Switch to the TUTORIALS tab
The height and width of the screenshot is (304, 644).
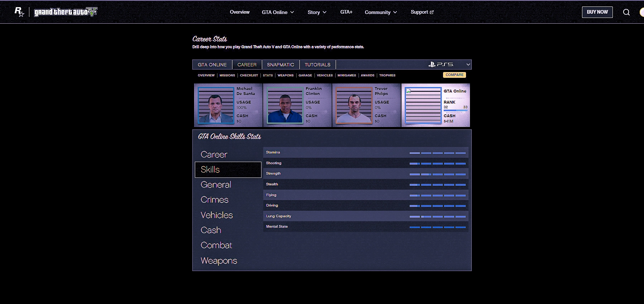tap(317, 65)
